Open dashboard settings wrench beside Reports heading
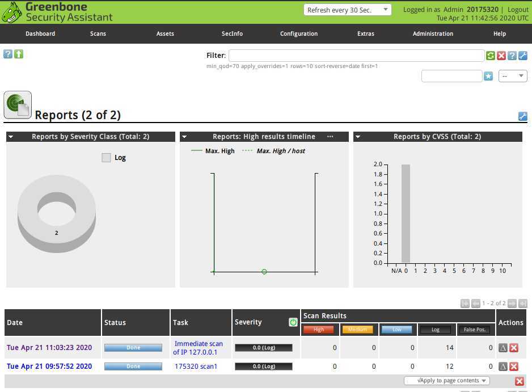 point(523,116)
